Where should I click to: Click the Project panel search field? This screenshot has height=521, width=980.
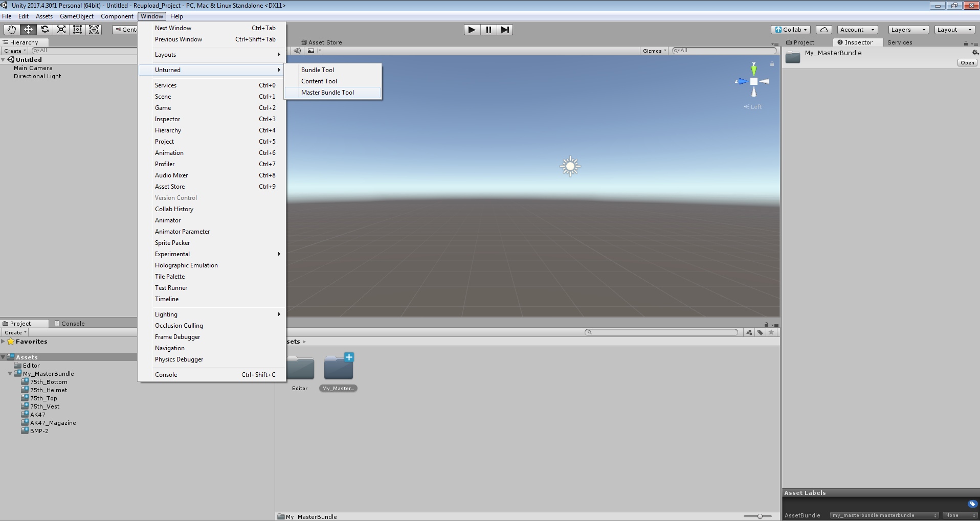pos(661,332)
